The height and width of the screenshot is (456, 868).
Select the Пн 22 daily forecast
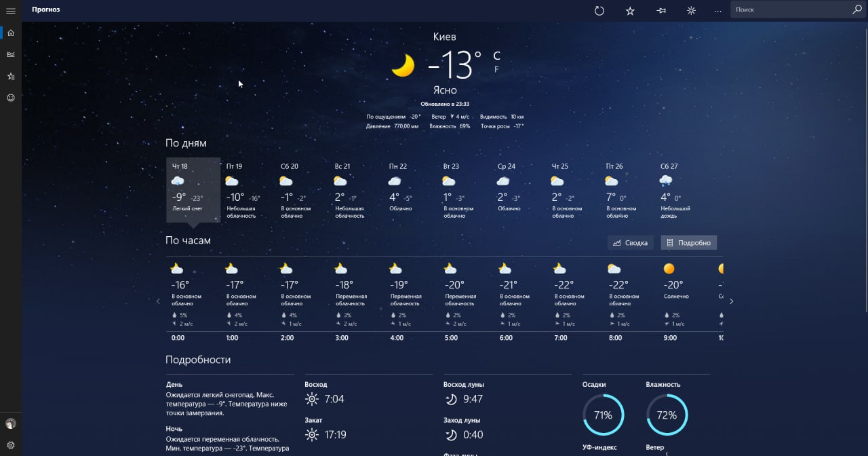tap(410, 189)
